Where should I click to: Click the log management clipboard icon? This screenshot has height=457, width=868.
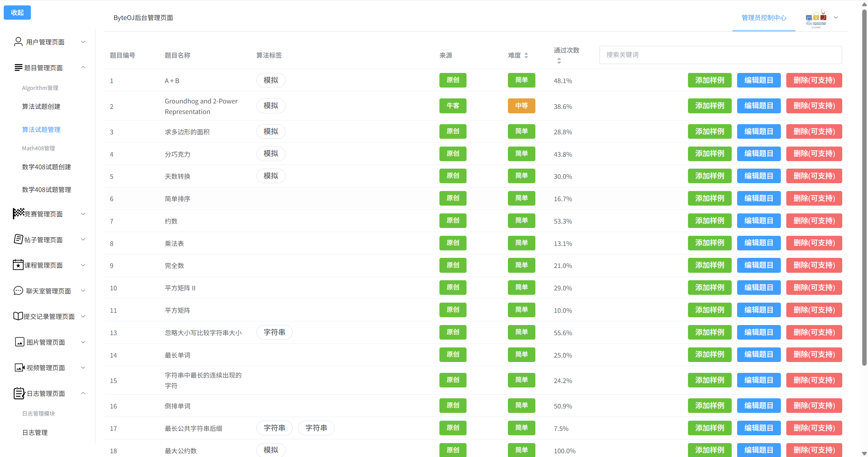19,393
